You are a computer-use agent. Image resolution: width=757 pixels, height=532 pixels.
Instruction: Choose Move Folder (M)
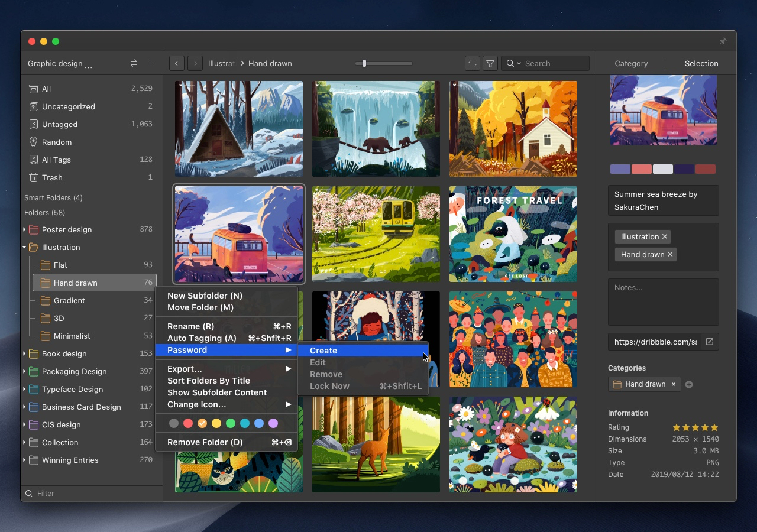tap(226, 307)
